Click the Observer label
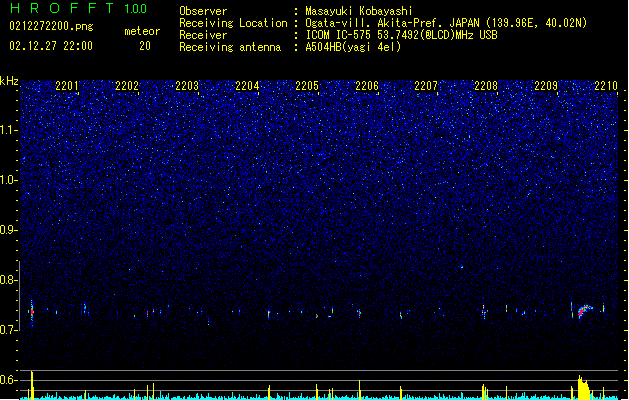The width and height of the screenshot is (629, 400). coord(203,11)
